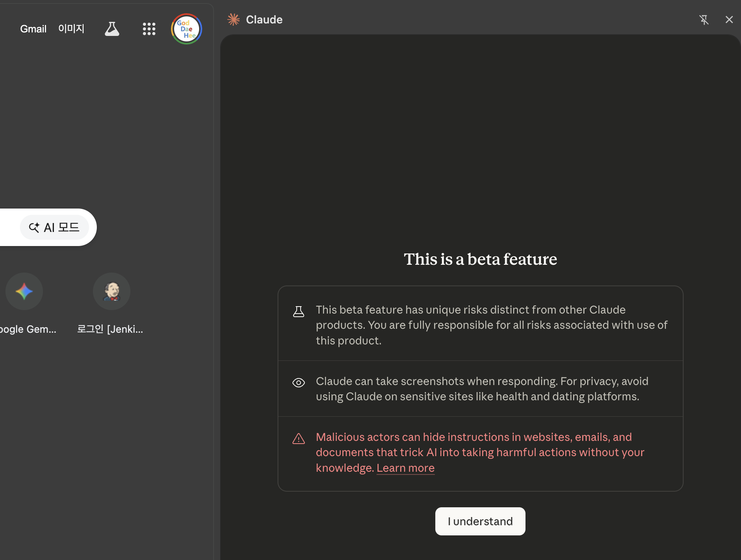The width and height of the screenshot is (741, 560).
Task: Unpin the Claude side panel
Action: tap(704, 20)
